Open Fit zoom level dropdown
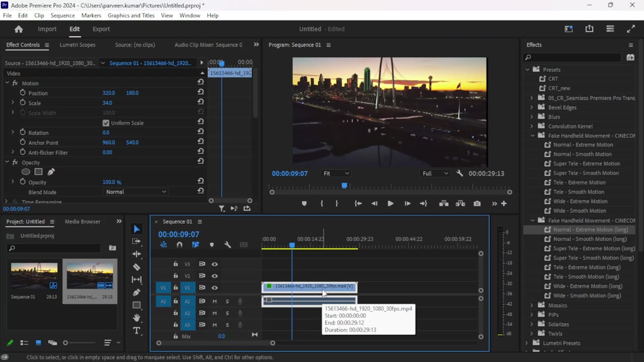This screenshot has width=644, height=362. pyautogui.click(x=336, y=173)
